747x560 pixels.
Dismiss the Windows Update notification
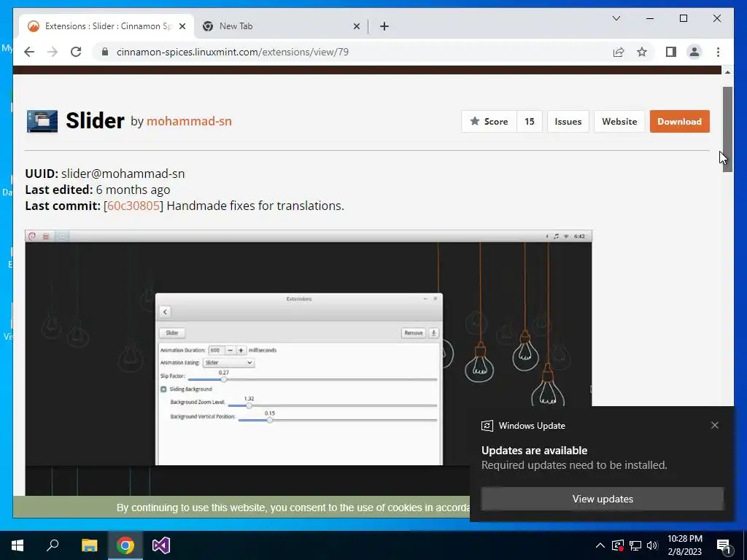click(715, 425)
